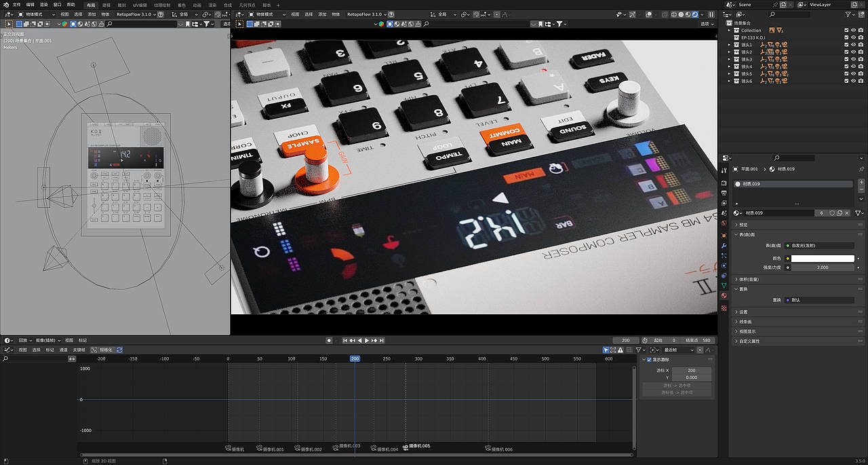Toggle the 规格化 normalize option in the graph editor
The height and width of the screenshot is (465, 868).
pos(103,350)
